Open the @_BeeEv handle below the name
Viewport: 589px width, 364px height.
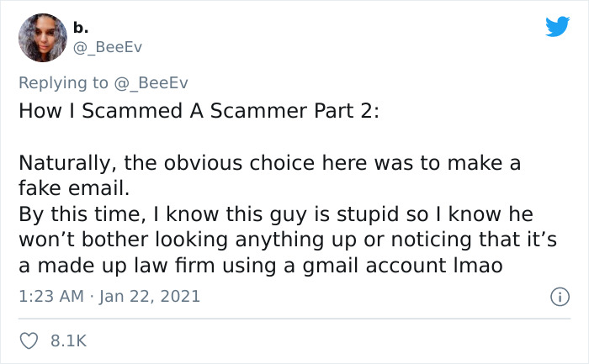pos(107,47)
